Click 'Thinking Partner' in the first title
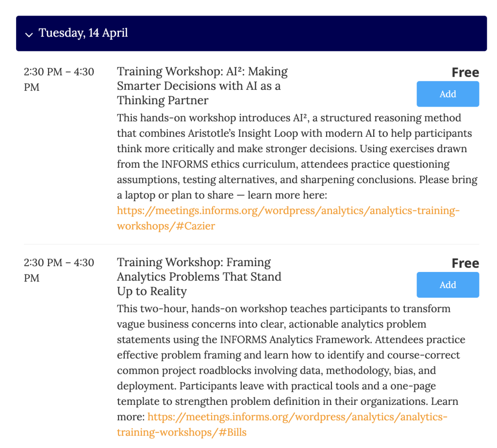This screenshot has height=448, width=497. [x=163, y=101]
